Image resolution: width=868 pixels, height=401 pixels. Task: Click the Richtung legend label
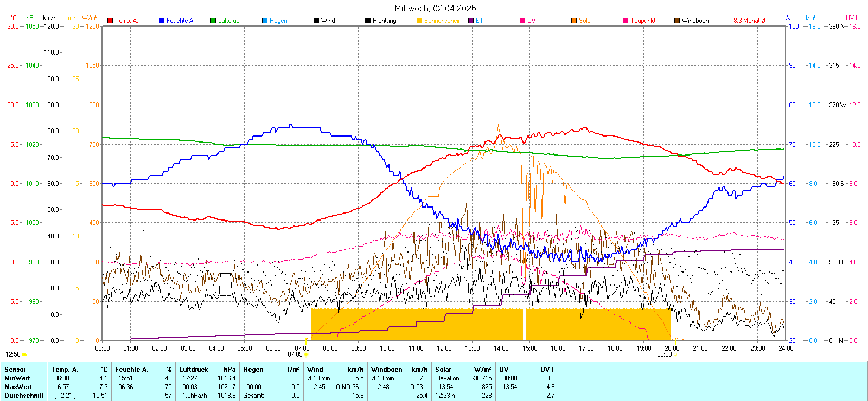384,21
